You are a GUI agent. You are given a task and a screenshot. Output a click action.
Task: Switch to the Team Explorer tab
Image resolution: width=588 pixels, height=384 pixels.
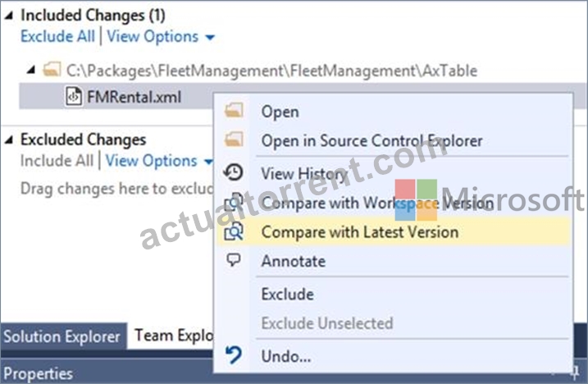coord(171,336)
